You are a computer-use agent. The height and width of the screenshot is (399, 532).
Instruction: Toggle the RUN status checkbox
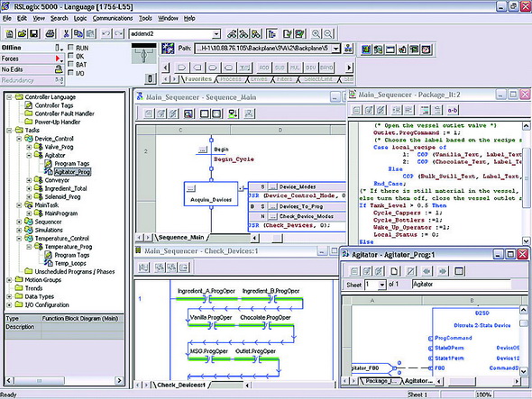click(x=70, y=48)
